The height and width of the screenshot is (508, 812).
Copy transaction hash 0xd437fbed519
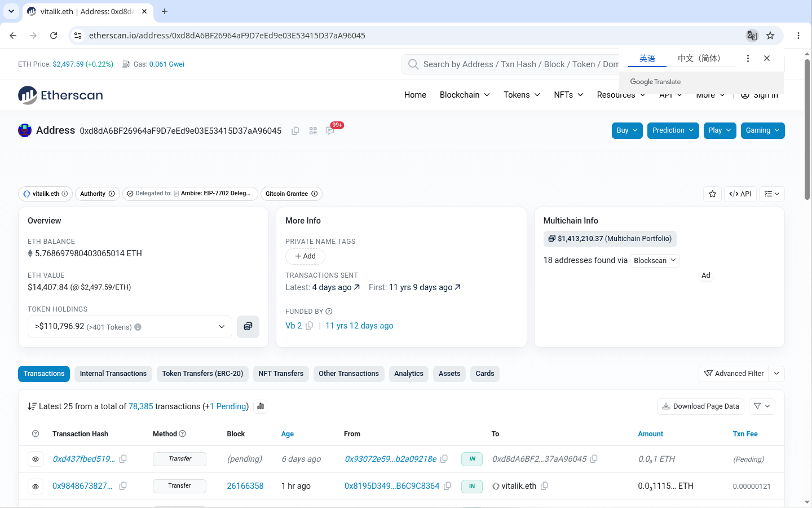[123, 459]
